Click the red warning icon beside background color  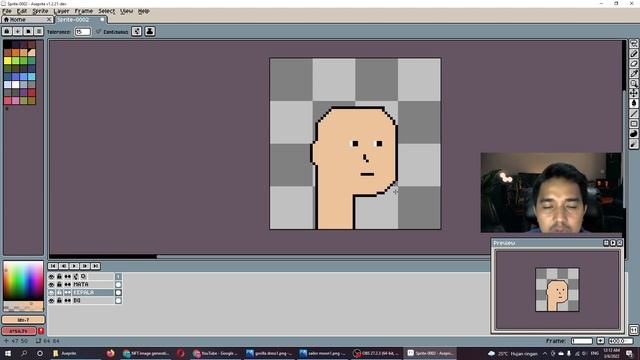pyautogui.click(x=41, y=331)
